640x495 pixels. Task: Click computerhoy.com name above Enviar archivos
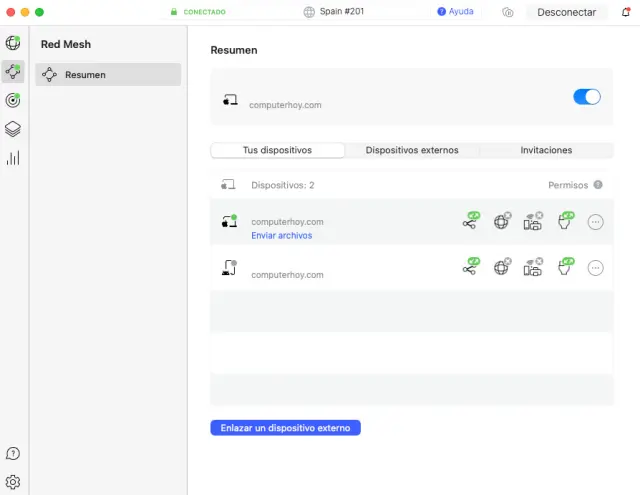[287, 222]
